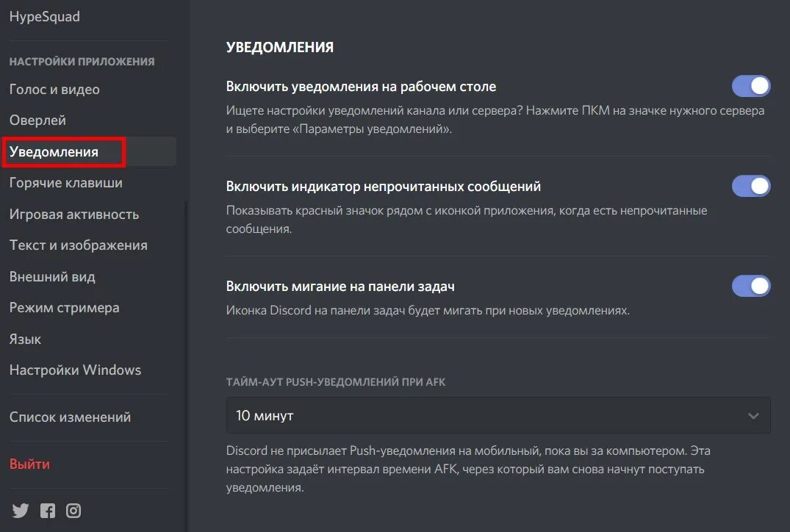The width and height of the screenshot is (790, 532).
Task: Turn off taskbar flashing toggle
Action: click(751, 286)
